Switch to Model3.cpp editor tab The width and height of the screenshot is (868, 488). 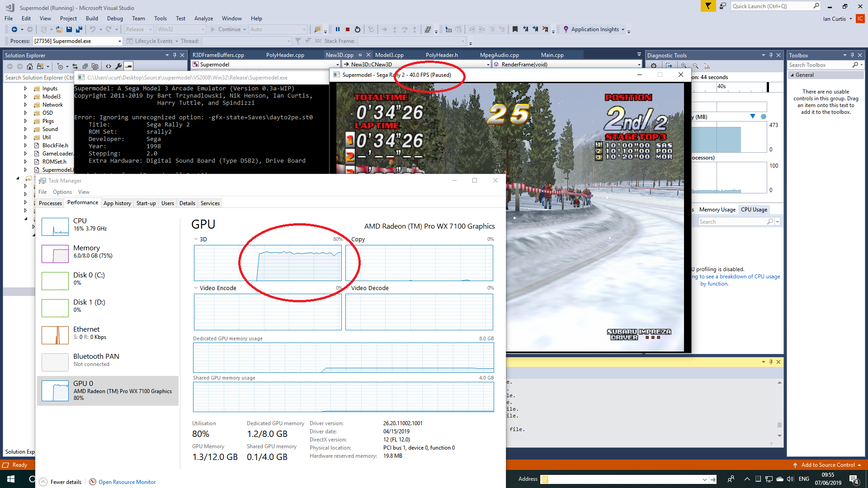pos(389,55)
